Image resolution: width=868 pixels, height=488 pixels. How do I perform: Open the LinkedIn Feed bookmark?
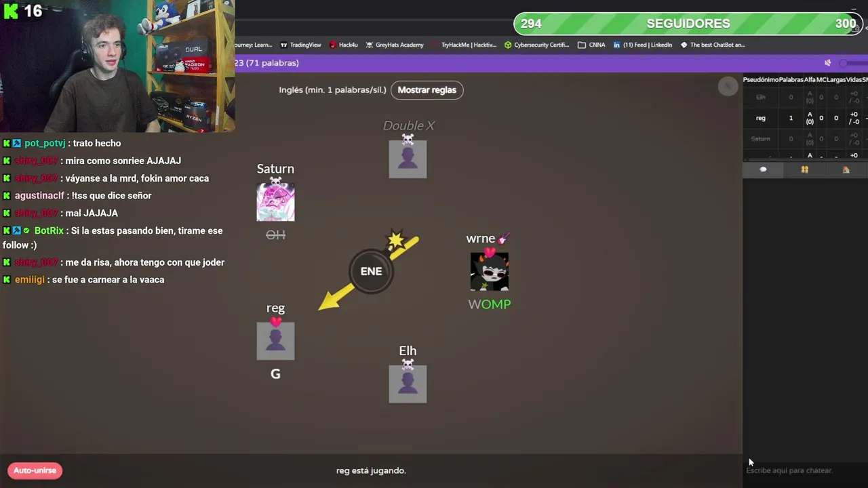pyautogui.click(x=643, y=45)
